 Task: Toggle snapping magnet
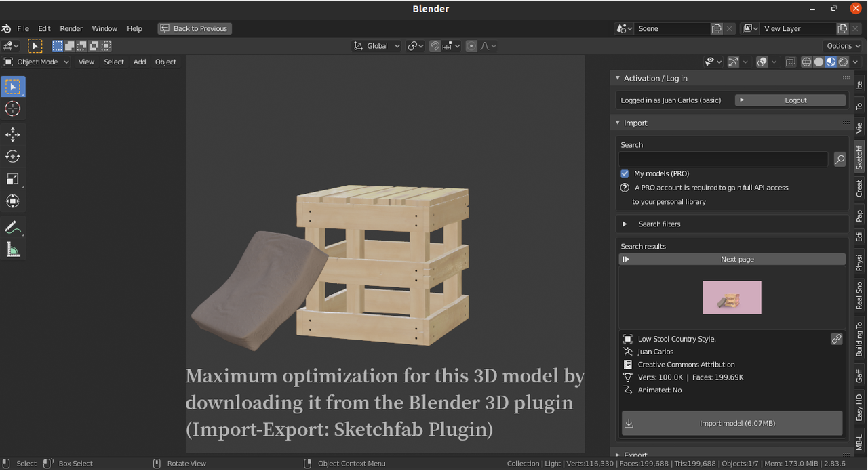click(435, 46)
